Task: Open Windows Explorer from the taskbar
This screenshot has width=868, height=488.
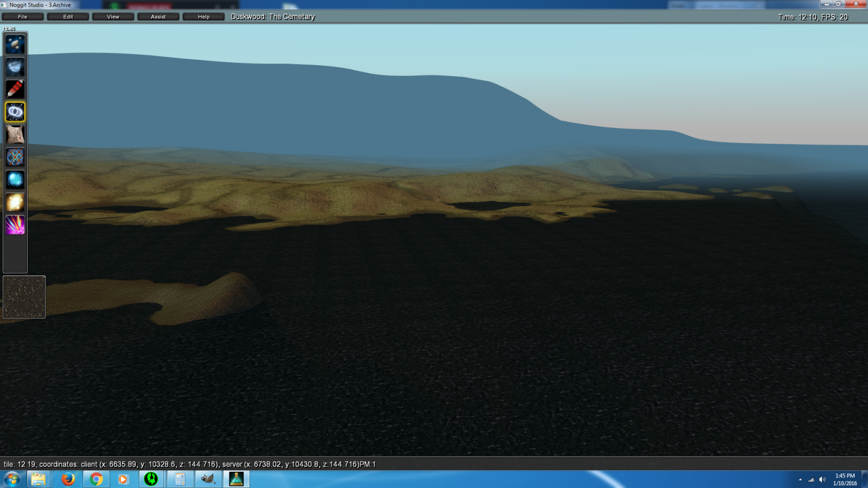Action: pyautogui.click(x=39, y=479)
